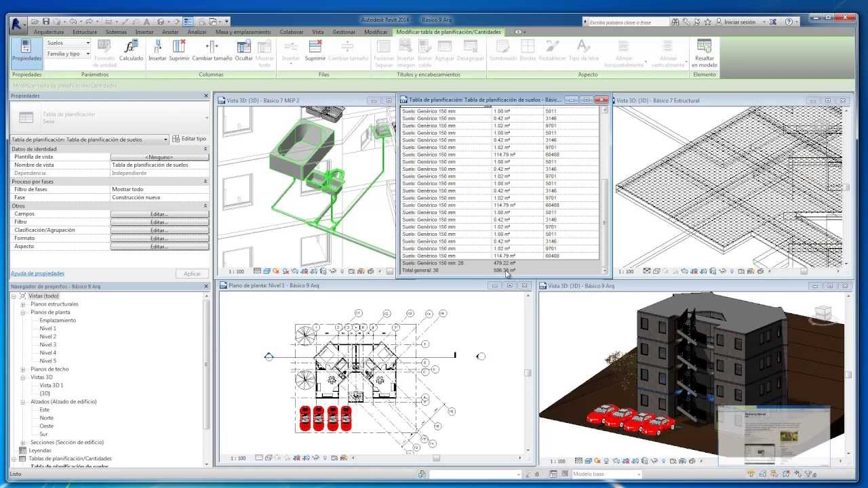
Task: Select Norte elevation in project browser
Action: tap(46, 418)
